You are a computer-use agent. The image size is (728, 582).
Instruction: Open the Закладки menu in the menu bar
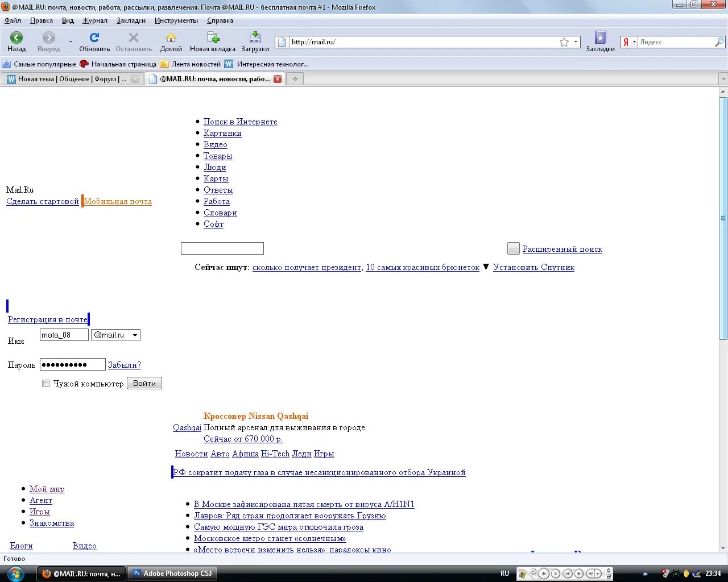pyautogui.click(x=131, y=20)
